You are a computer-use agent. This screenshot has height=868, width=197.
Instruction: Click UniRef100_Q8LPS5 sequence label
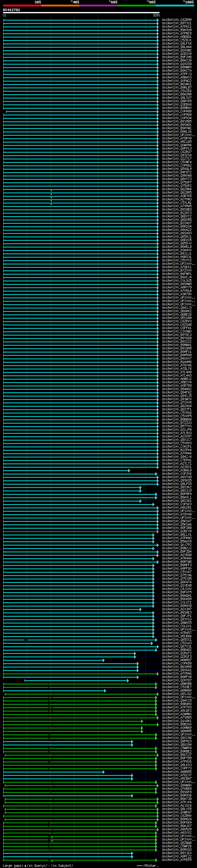coord(177,484)
